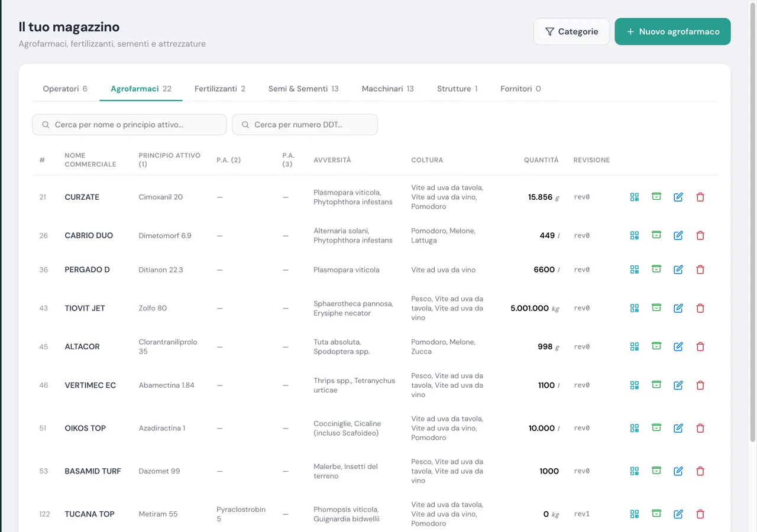The width and height of the screenshot is (757, 532).
Task: Edit the CABRIO DUO entry
Action: tap(678, 235)
